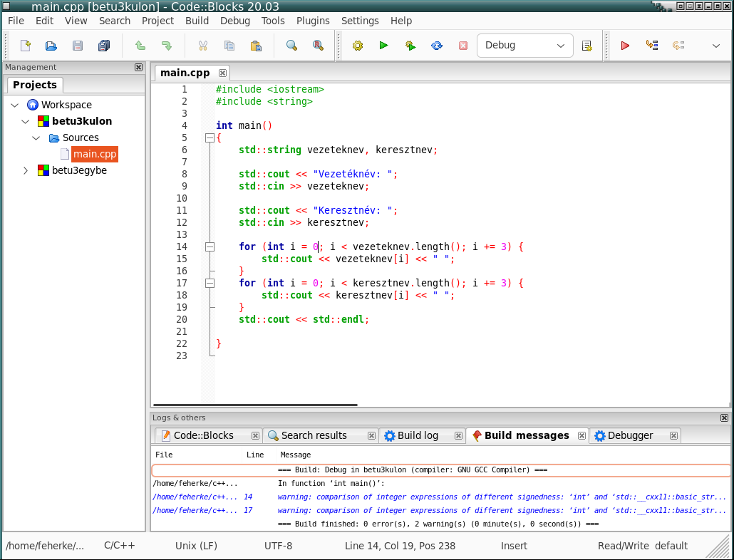Open the Edit menu

44,21
